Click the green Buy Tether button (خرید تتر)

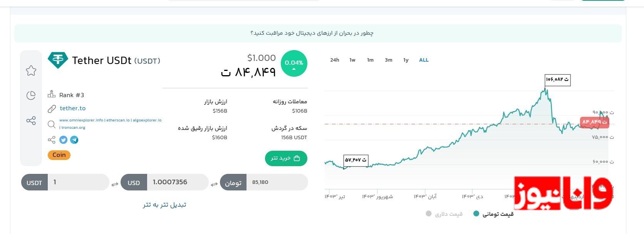coord(286,158)
